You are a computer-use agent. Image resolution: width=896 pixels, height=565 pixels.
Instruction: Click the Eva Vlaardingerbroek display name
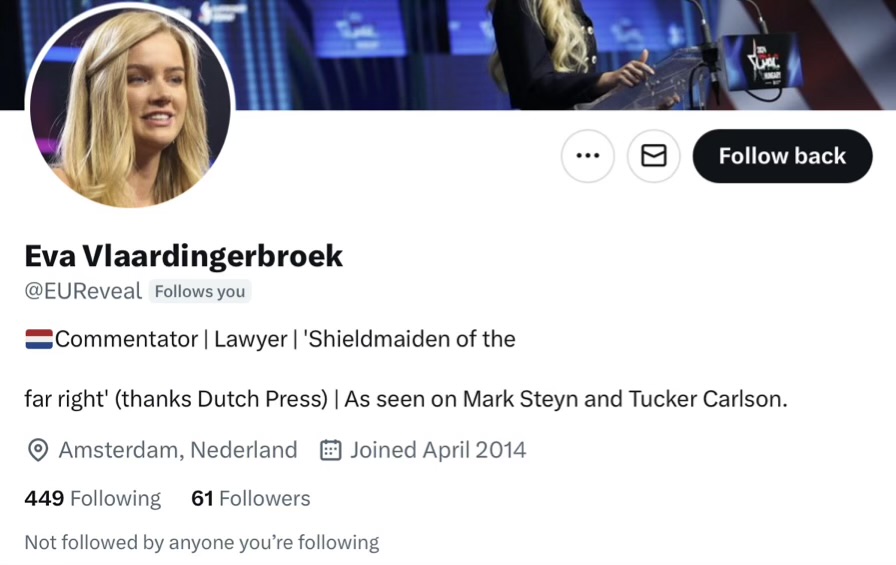click(183, 255)
